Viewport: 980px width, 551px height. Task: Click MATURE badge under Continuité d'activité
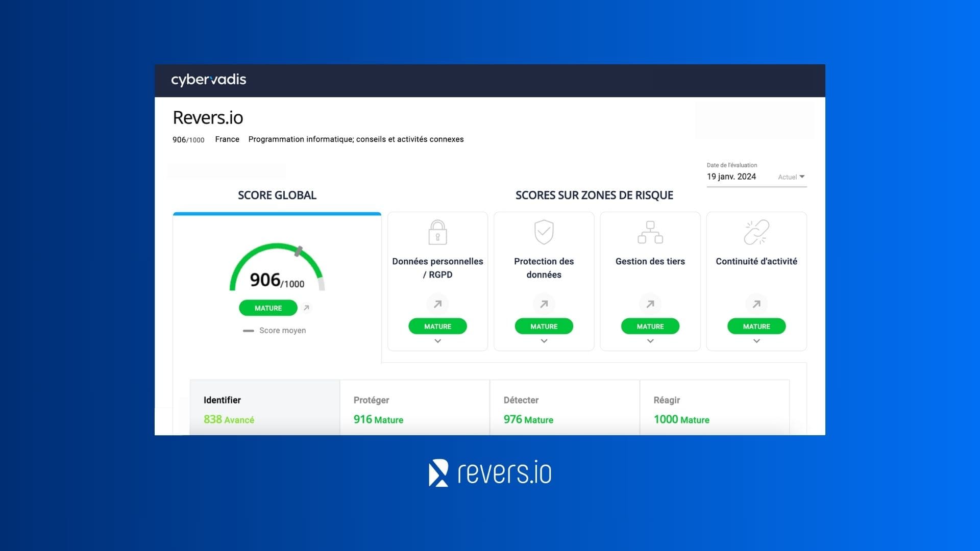tap(756, 327)
